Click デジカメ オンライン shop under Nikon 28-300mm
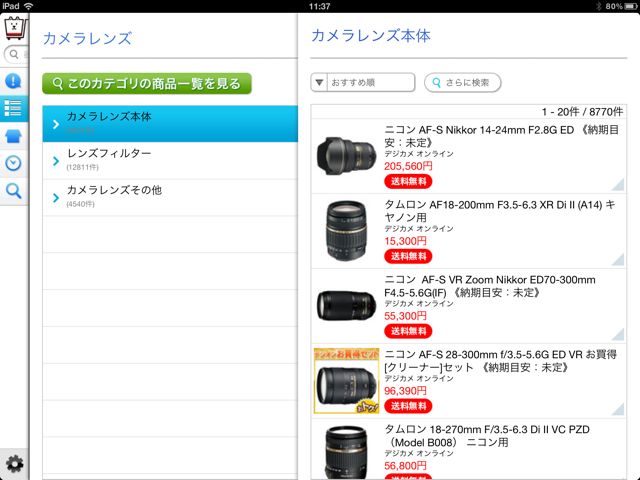The image size is (640, 480). coord(419,378)
